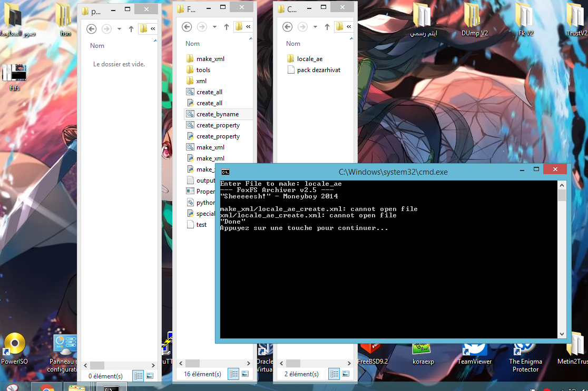Viewport: 588px width, 391px height.
Task: Open Panneau de configuration desktop shortcut
Action: click(63, 354)
